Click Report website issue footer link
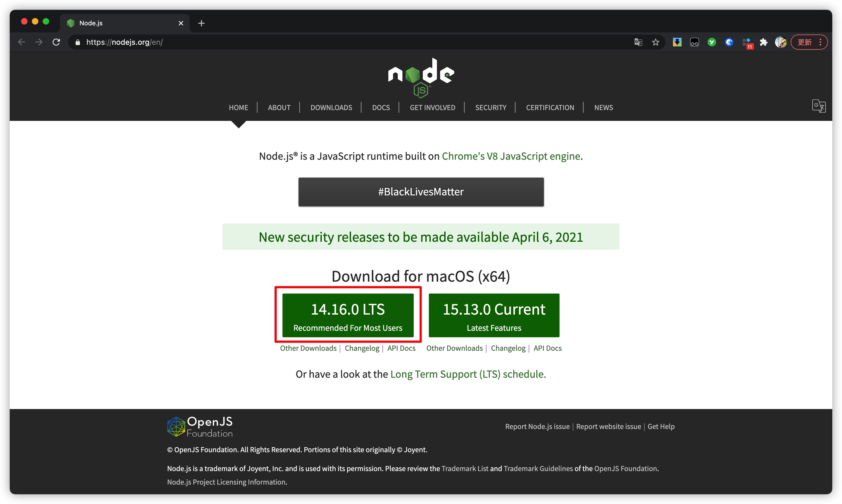Screen dimensions: 842x504 [x=608, y=427]
